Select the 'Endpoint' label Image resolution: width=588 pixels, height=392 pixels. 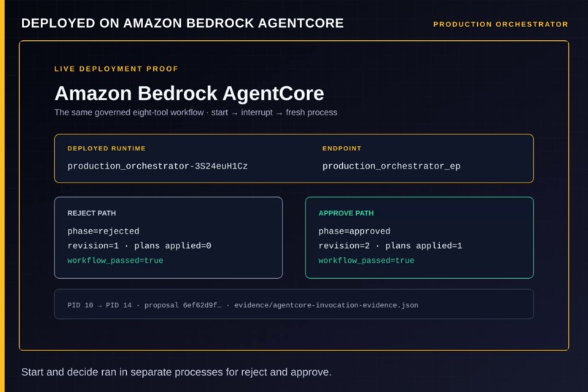pyautogui.click(x=341, y=148)
